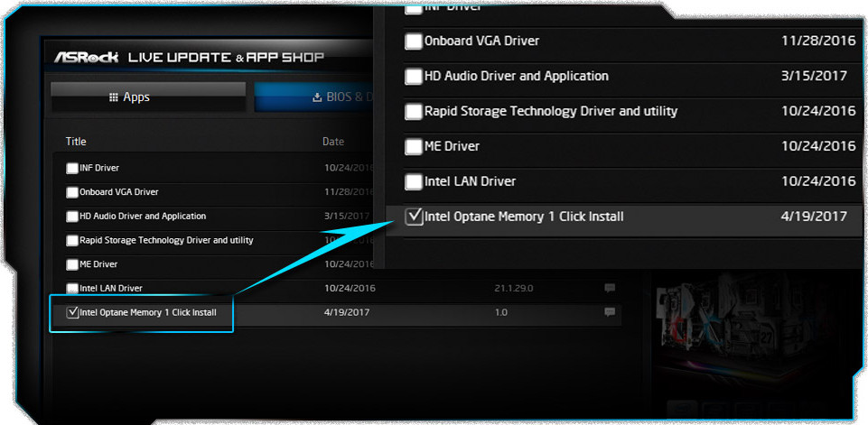Open the BIOS & Drivers tab
The width and height of the screenshot is (868, 425).
(x=314, y=97)
